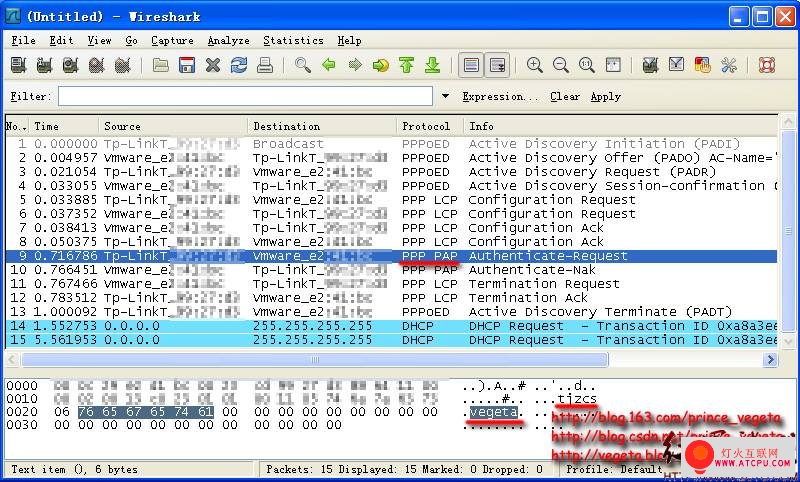Open preferences tools icon
The image size is (800, 482).
click(x=729, y=65)
